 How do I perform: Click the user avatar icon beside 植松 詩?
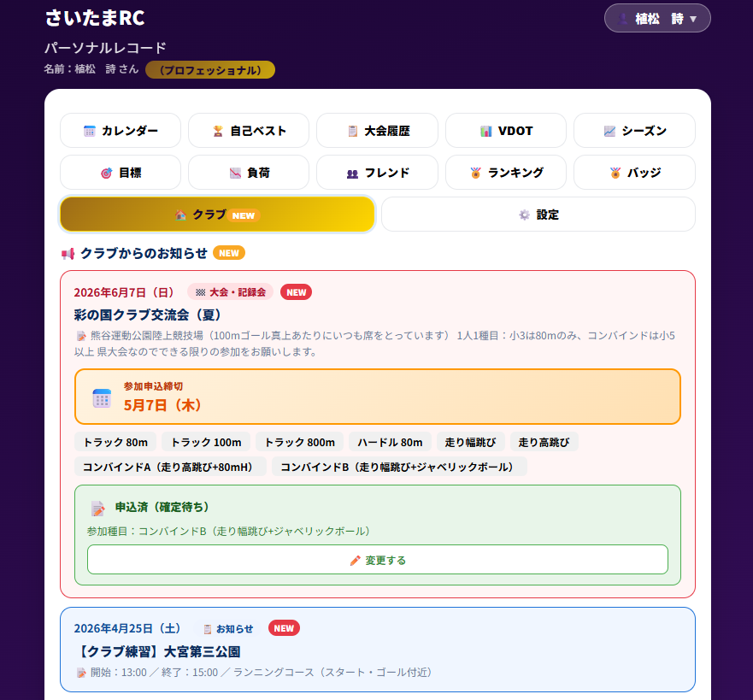(622, 19)
